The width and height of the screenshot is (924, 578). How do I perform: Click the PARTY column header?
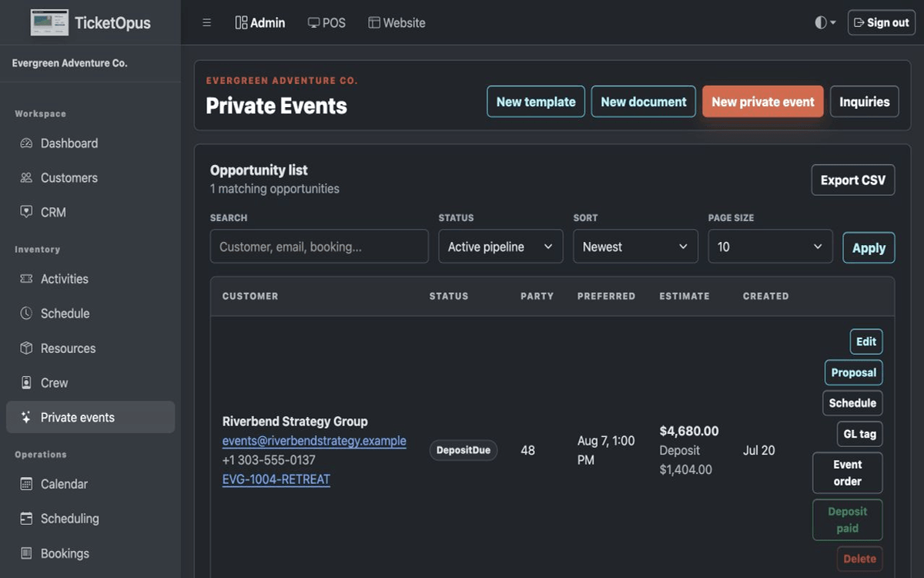pos(537,296)
